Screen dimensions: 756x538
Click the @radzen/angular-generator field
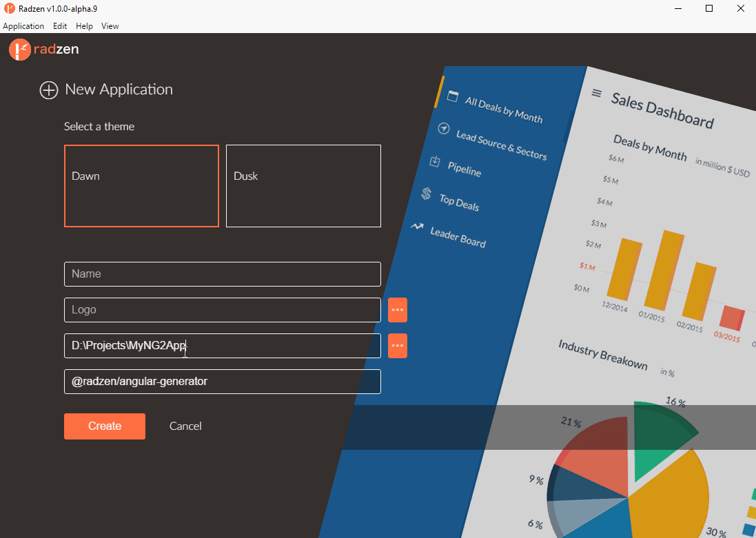[x=222, y=381]
